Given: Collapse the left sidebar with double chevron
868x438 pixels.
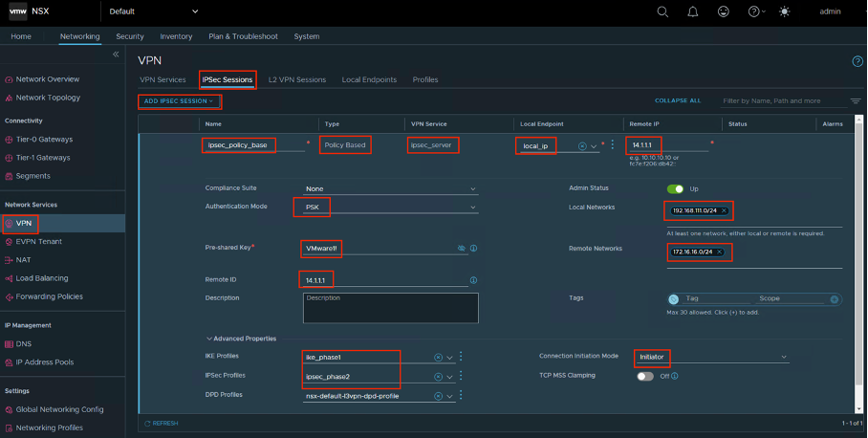Looking at the screenshot, I should point(117,55).
